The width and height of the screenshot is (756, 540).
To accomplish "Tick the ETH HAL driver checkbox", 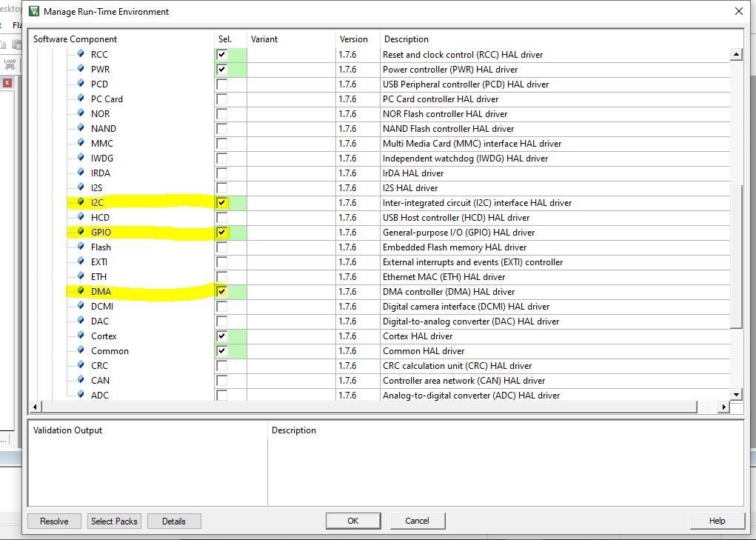I will 222,277.
